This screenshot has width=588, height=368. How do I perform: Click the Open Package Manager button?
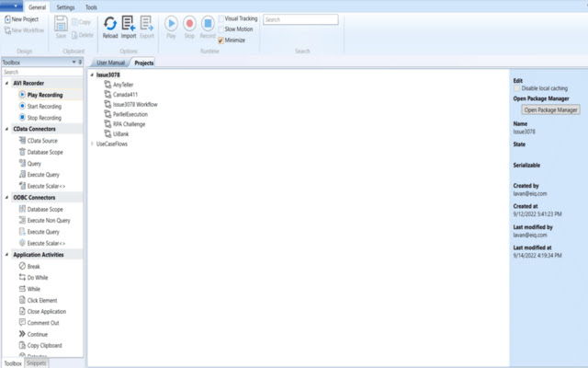pos(550,109)
